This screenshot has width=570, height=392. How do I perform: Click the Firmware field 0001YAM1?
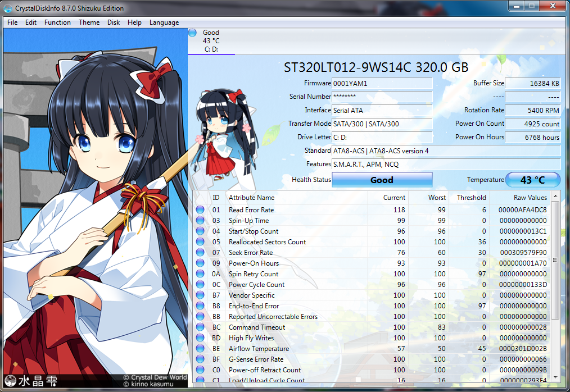[x=382, y=83]
